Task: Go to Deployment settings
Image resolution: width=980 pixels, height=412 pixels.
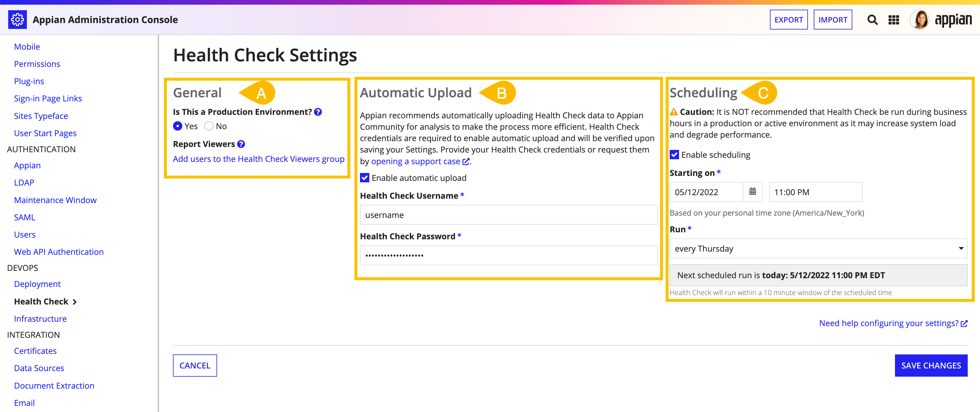Action: pos(37,284)
